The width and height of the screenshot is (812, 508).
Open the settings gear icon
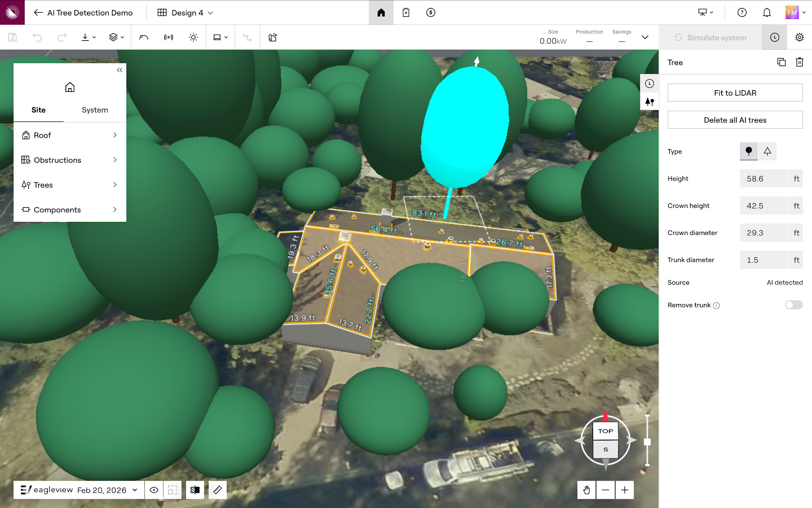[799, 37]
